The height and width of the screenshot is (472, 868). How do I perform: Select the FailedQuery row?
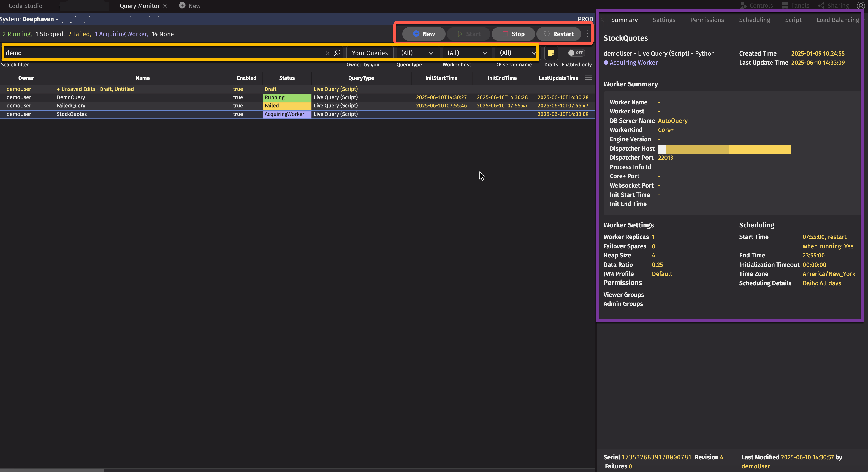point(71,106)
